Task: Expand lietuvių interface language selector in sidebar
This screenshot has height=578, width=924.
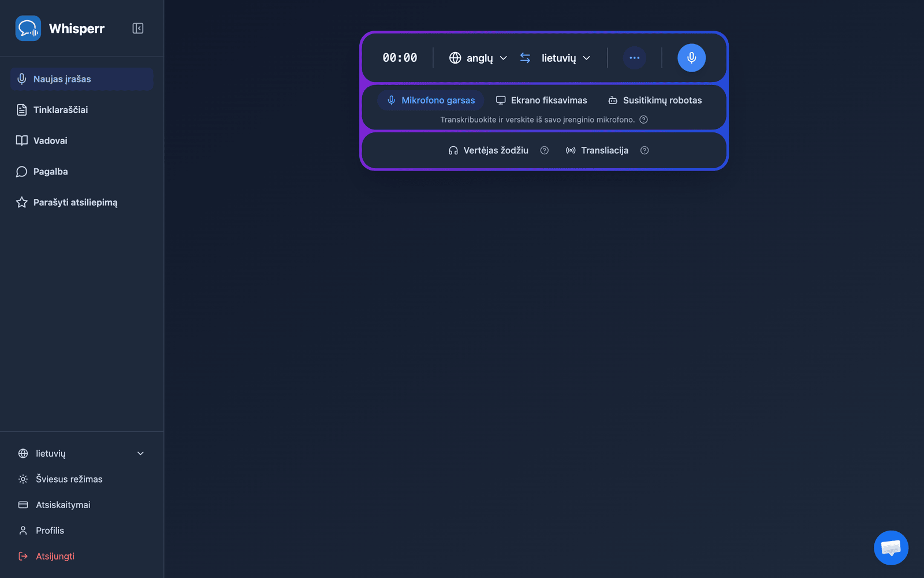Action: click(81, 454)
